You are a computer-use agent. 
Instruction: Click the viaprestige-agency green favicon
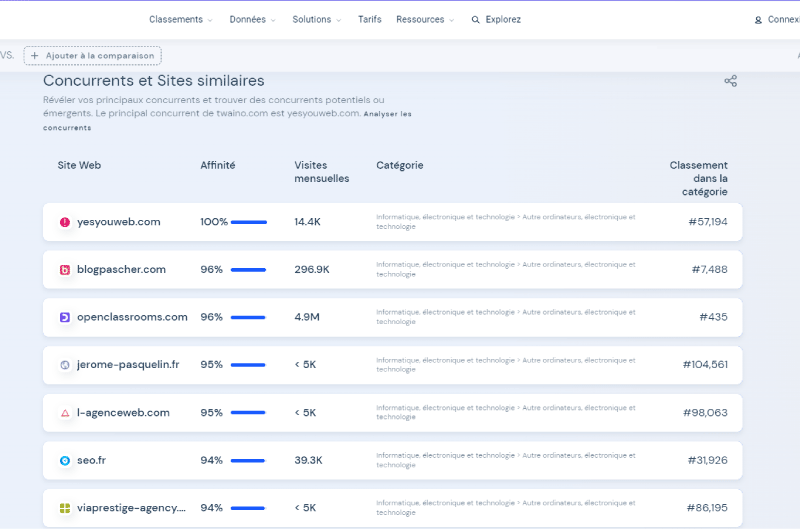(65, 508)
